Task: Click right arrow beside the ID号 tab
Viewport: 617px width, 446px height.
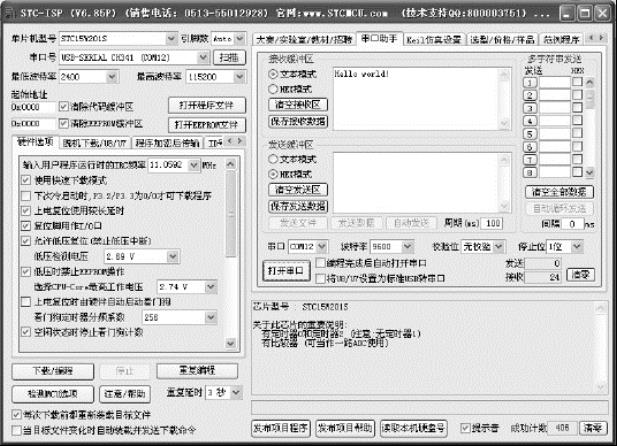Action: (240, 141)
